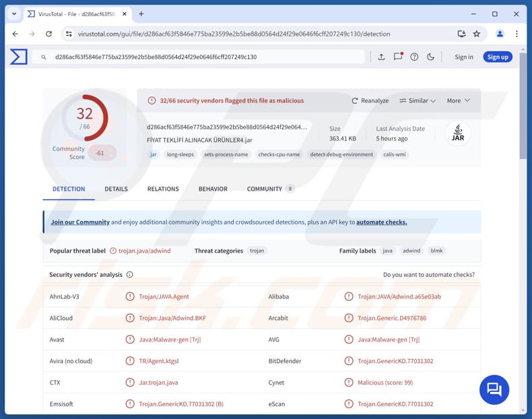The height and width of the screenshot is (419, 532).
Task: Click the automate checks link
Action: pos(381,222)
